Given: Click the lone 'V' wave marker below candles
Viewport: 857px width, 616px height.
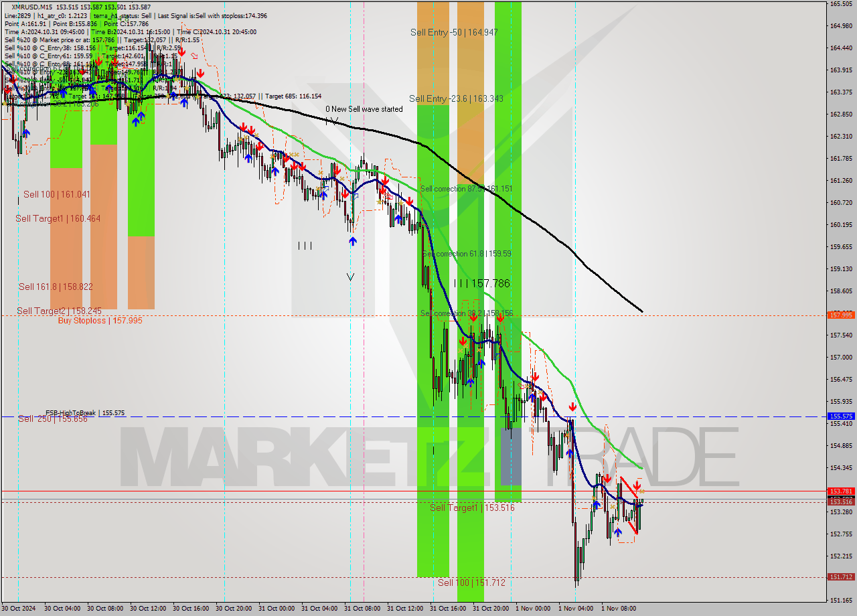Looking at the screenshot, I should [350, 276].
